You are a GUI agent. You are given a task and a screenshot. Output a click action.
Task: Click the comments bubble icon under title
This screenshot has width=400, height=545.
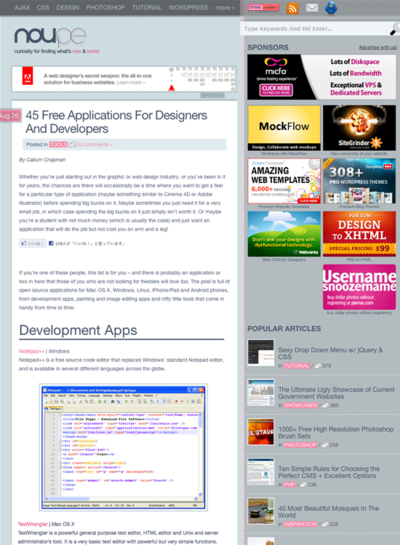click(x=73, y=145)
